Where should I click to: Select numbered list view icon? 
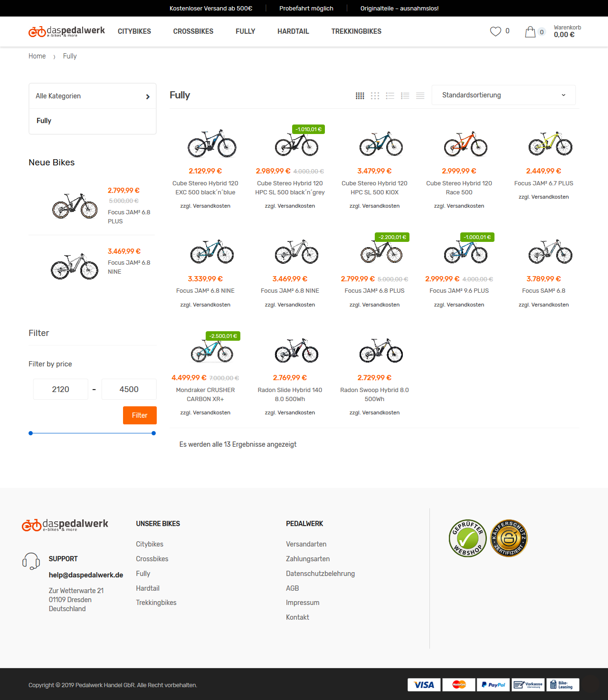(405, 96)
